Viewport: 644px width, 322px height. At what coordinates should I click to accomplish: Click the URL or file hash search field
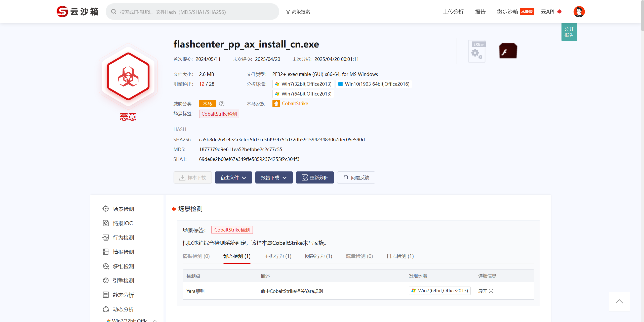coord(192,12)
